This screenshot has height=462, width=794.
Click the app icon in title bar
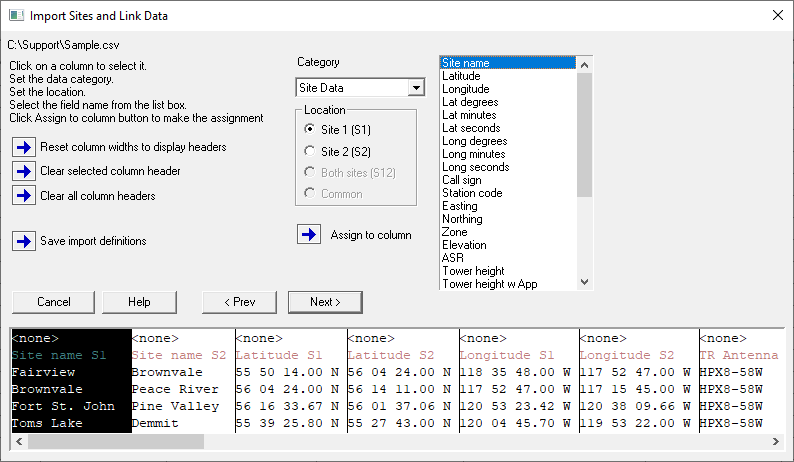point(15,16)
